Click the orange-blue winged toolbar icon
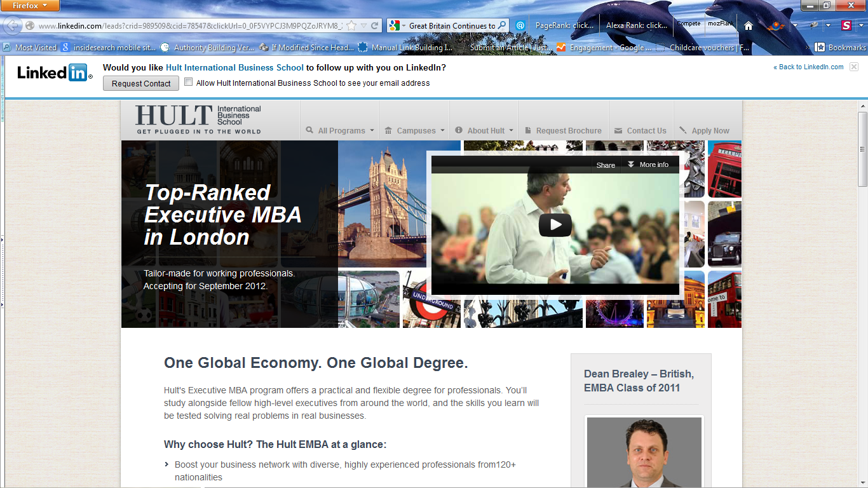This screenshot has height=488, width=868. (x=776, y=26)
